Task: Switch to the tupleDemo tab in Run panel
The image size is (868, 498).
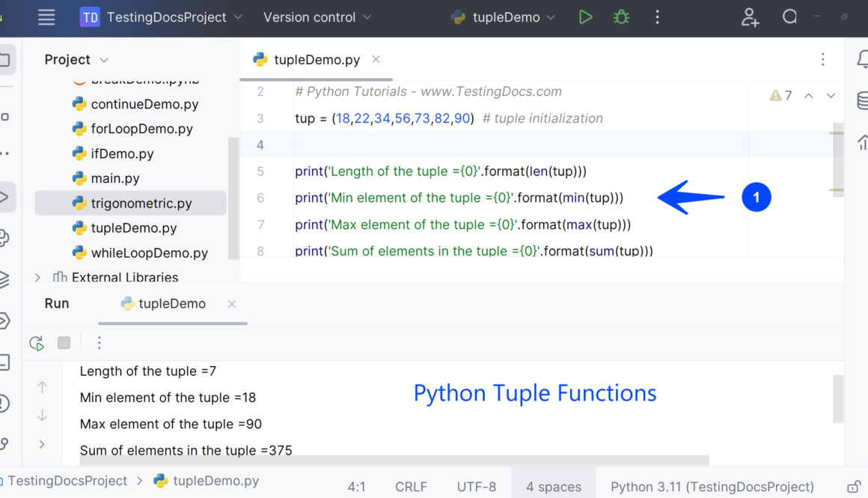Action: click(171, 303)
